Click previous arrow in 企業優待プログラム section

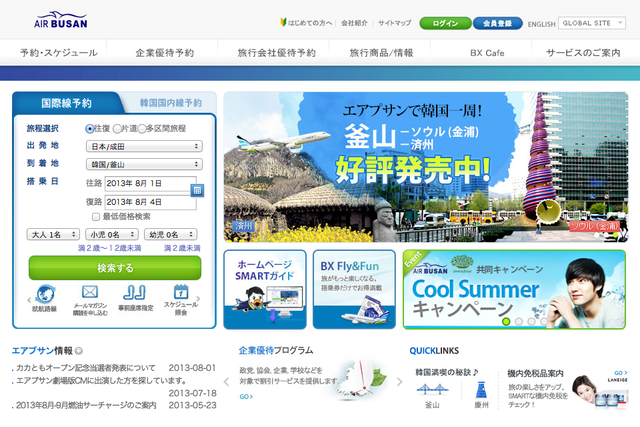[x=227, y=382]
